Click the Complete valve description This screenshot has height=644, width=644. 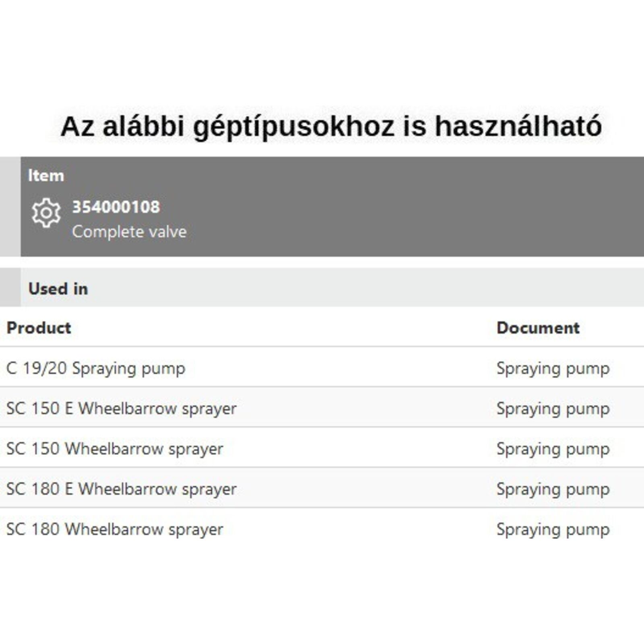click(x=129, y=232)
